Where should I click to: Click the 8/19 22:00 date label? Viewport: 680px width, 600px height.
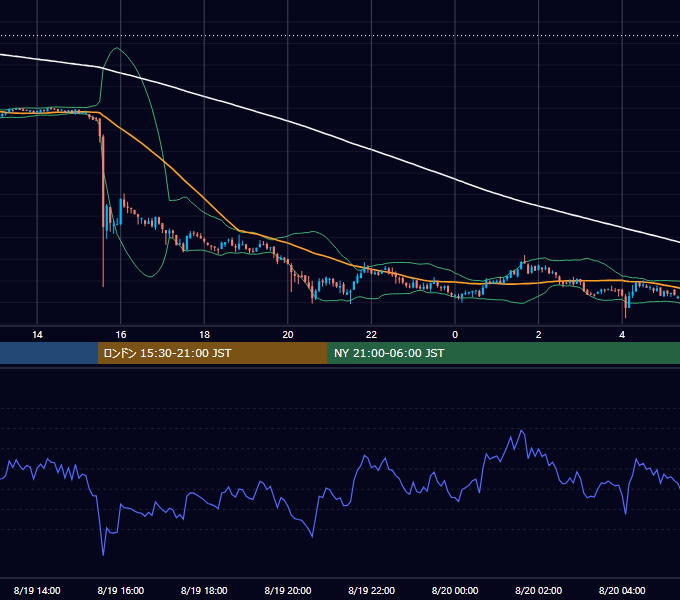(x=371, y=590)
